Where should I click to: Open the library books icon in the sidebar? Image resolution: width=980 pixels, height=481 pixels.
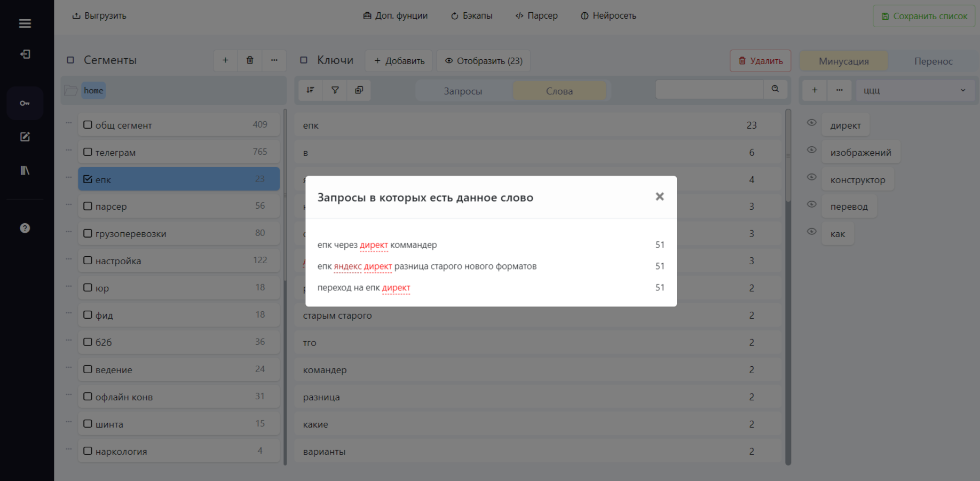click(x=25, y=170)
